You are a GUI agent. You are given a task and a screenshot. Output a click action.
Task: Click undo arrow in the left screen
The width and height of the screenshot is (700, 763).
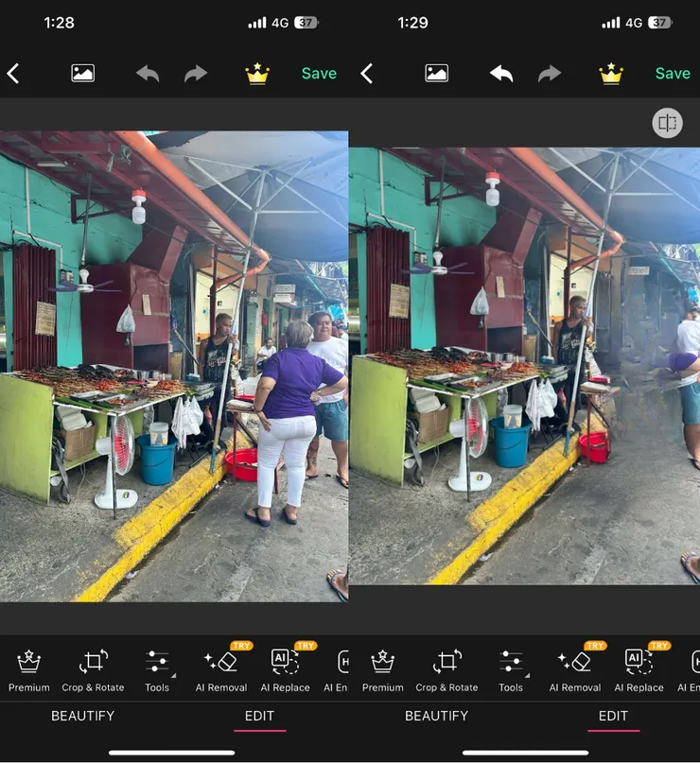pos(148,74)
